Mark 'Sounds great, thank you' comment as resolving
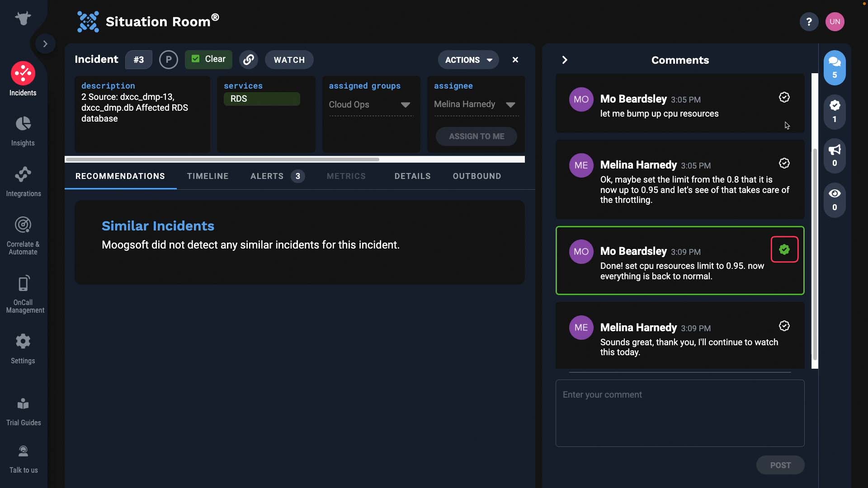This screenshot has width=868, height=488. [784, 326]
